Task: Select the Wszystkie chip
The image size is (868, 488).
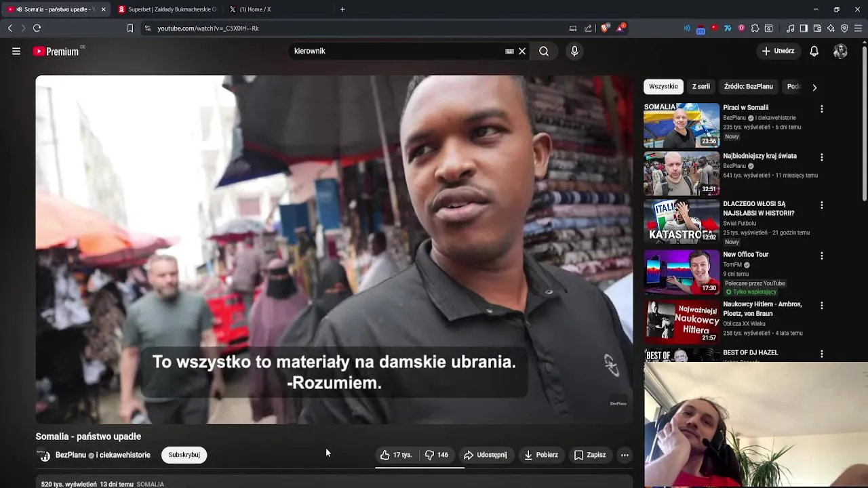Action: tap(663, 87)
